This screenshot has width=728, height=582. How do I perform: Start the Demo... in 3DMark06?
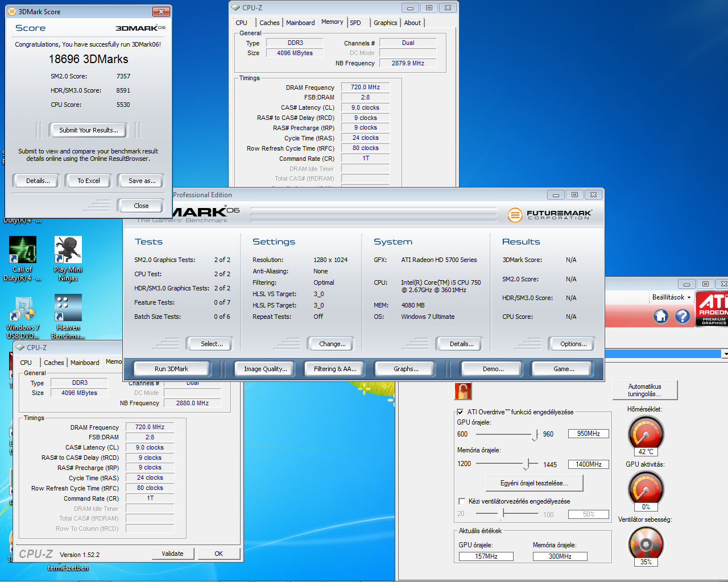[x=493, y=369]
